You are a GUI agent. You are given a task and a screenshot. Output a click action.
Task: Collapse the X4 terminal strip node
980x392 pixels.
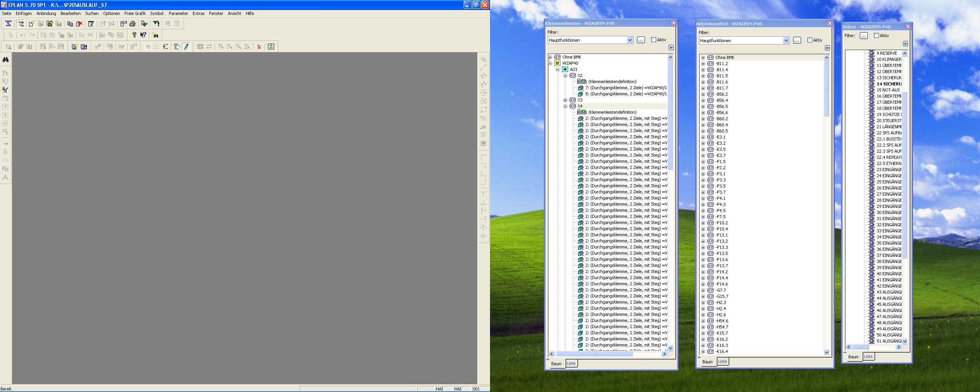tap(565, 106)
